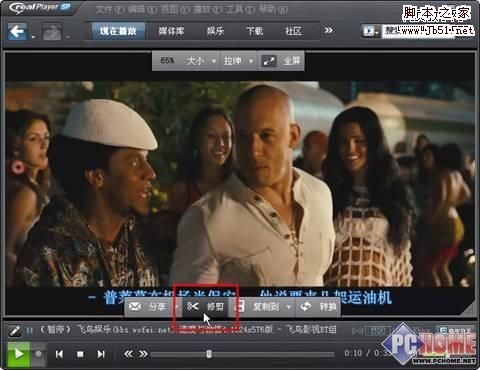The width and height of the screenshot is (480, 370).
Task: Click the 0:10 elapsed time display
Action: tap(353, 353)
